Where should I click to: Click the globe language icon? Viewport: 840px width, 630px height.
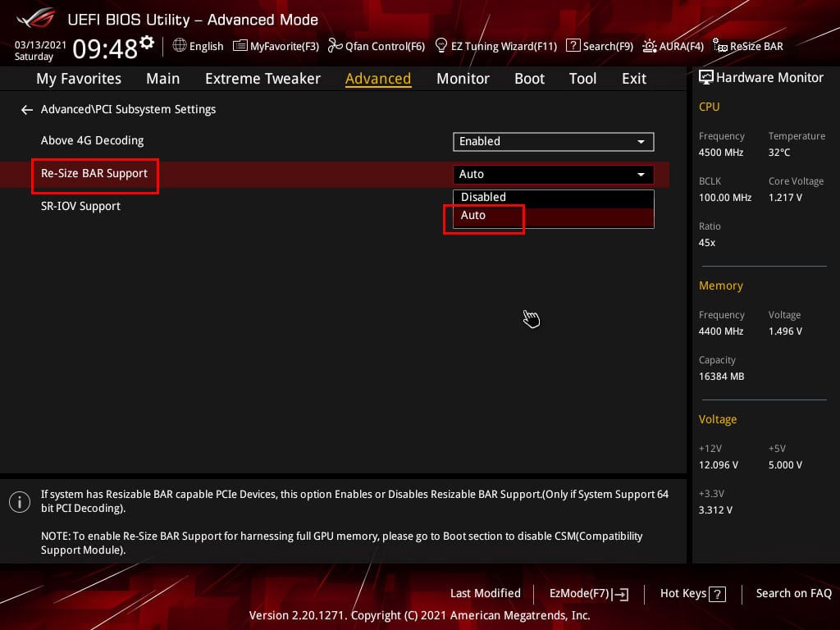pyautogui.click(x=180, y=46)
